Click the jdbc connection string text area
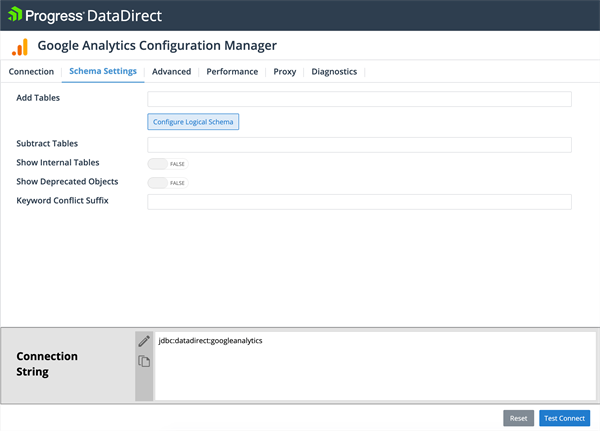Viewport: 600px width, 431px height. tap(375, 365)
